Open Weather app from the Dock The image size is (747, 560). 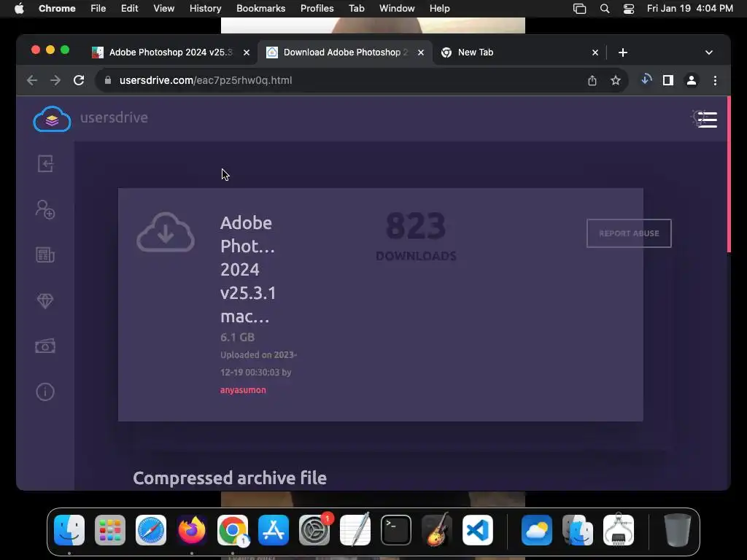coord(537,530)
